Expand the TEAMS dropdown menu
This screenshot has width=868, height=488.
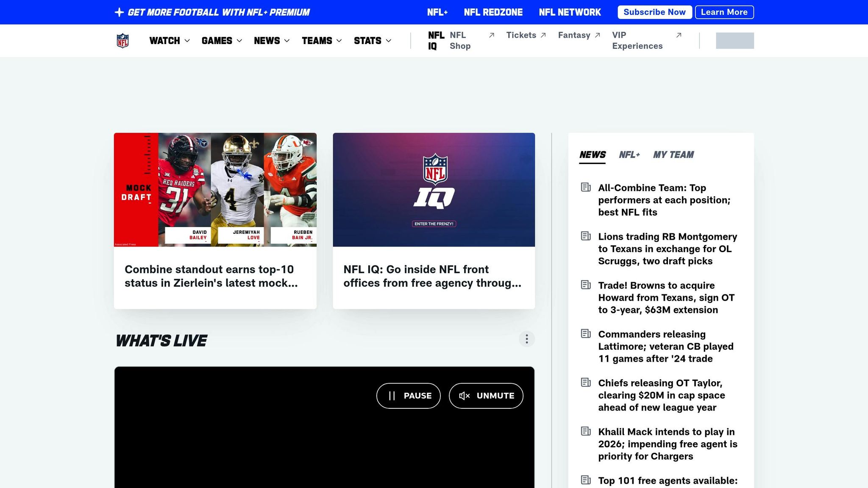pyautogui.click(x=321, y=41)
